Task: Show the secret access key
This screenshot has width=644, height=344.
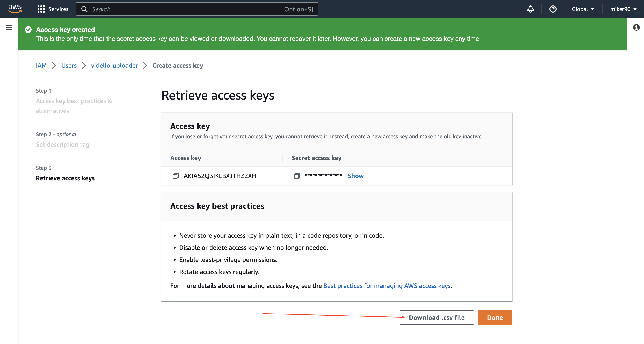Action: pos(356,176)
